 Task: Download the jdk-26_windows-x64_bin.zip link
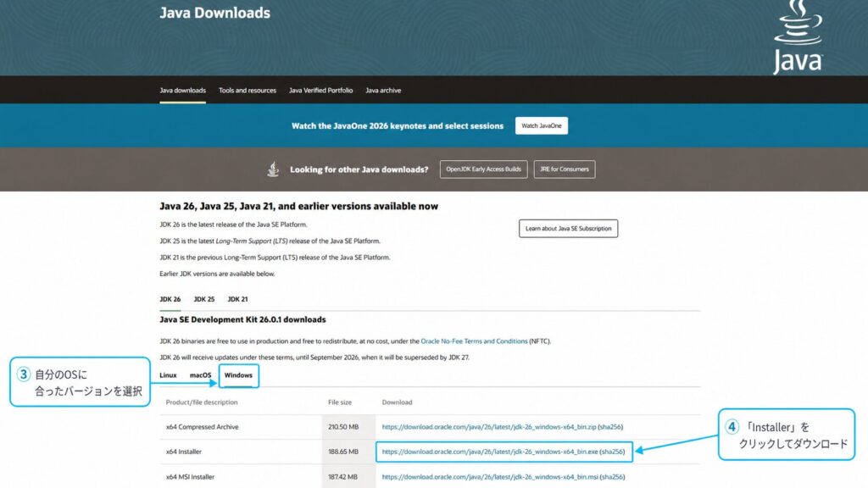[x=489, y=427]
